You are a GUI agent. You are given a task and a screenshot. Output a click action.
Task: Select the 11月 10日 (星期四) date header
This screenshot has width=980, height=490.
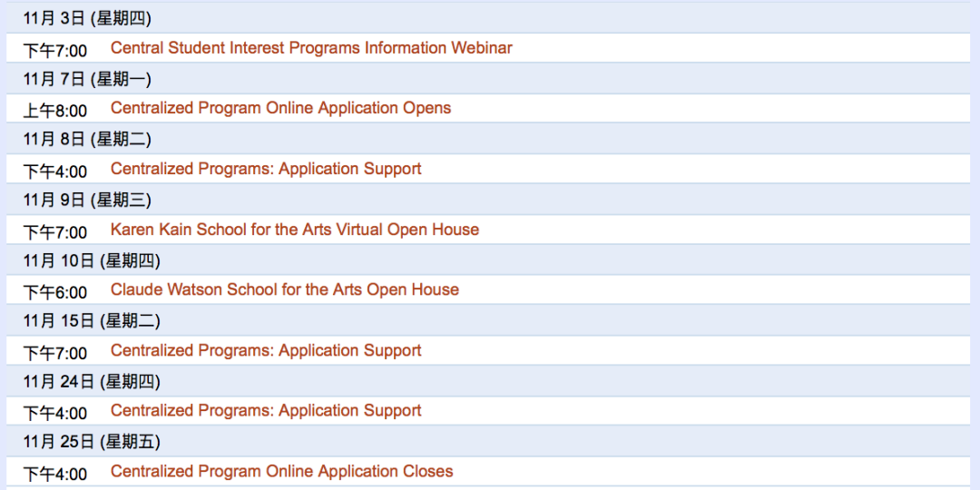[x=92, y=260]
